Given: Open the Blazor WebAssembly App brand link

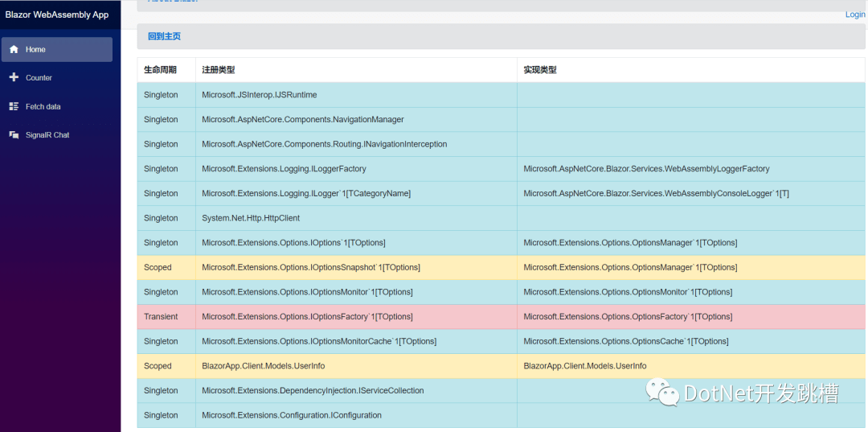Looking at the screenshot, I should [56, 14].
